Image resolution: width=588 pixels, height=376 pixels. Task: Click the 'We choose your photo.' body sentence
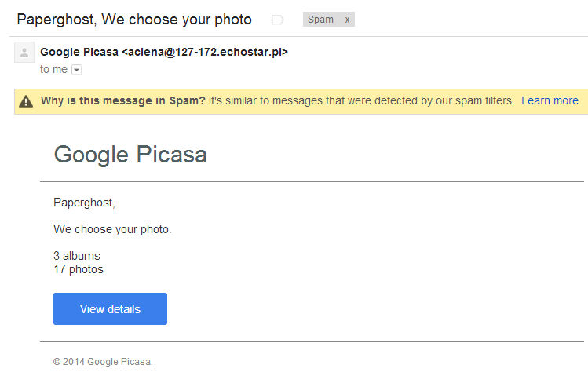pyautogui.click(x=111, y=229)
